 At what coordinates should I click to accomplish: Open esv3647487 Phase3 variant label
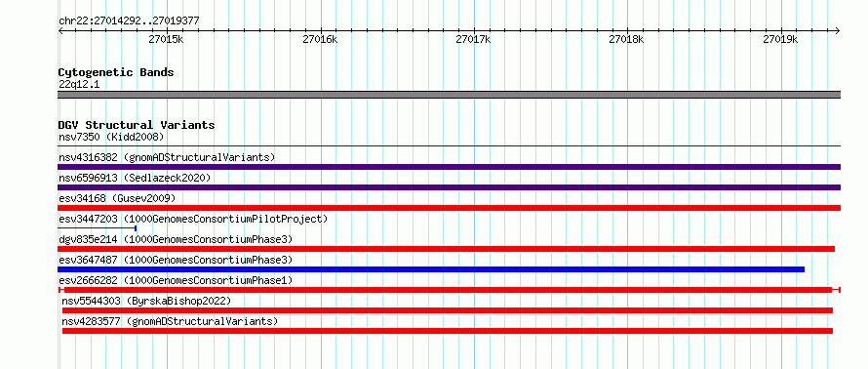(176, 260)
